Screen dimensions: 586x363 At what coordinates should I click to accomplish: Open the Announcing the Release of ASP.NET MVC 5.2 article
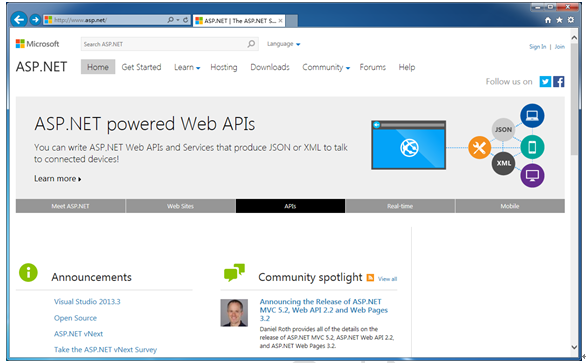click(324, 310)
